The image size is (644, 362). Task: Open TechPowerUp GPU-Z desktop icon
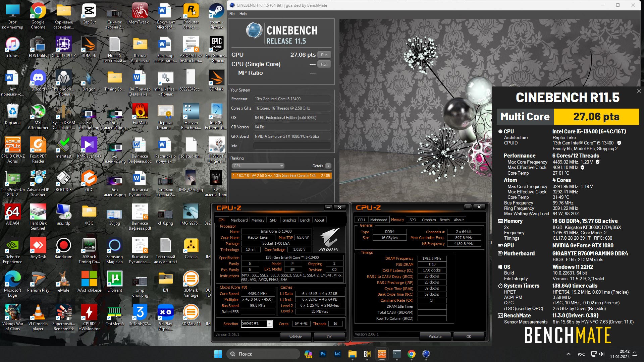click(12, 183)
